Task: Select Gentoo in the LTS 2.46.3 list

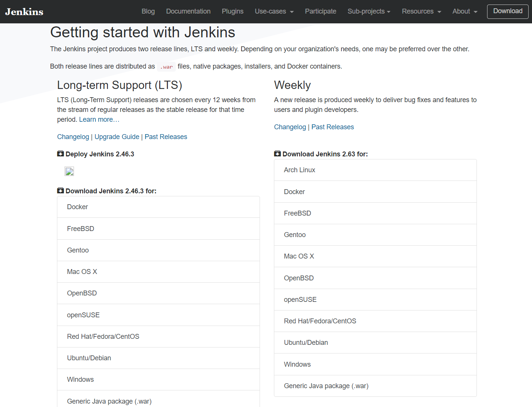Action: point(158,250)
